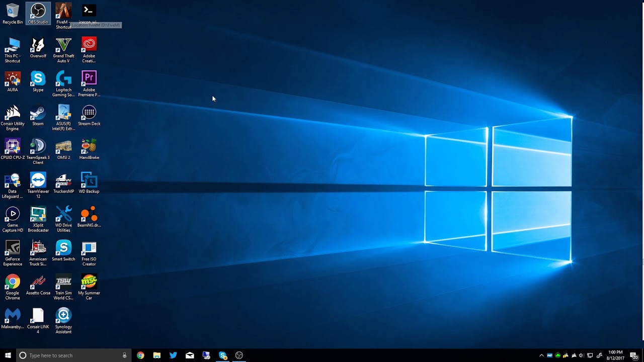Open Chrome from the taskbar
The image size is (644, 362).
click(x=140, y=355)
